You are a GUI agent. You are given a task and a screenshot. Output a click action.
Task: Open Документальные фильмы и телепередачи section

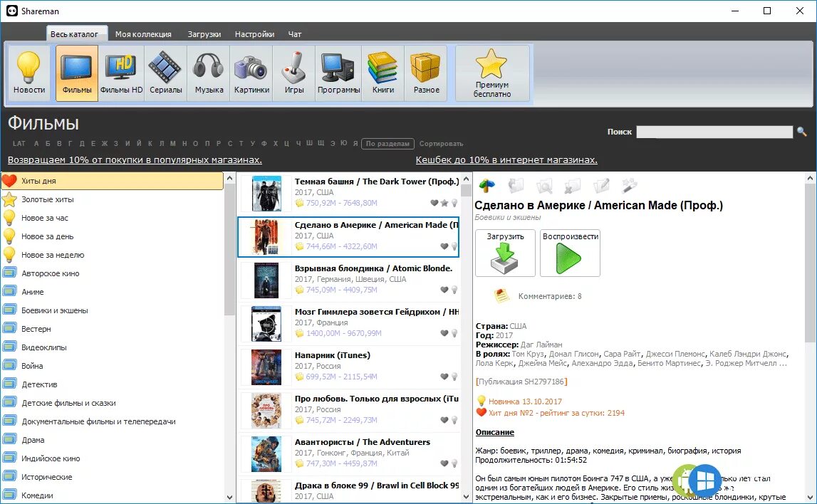pos(112,421)
